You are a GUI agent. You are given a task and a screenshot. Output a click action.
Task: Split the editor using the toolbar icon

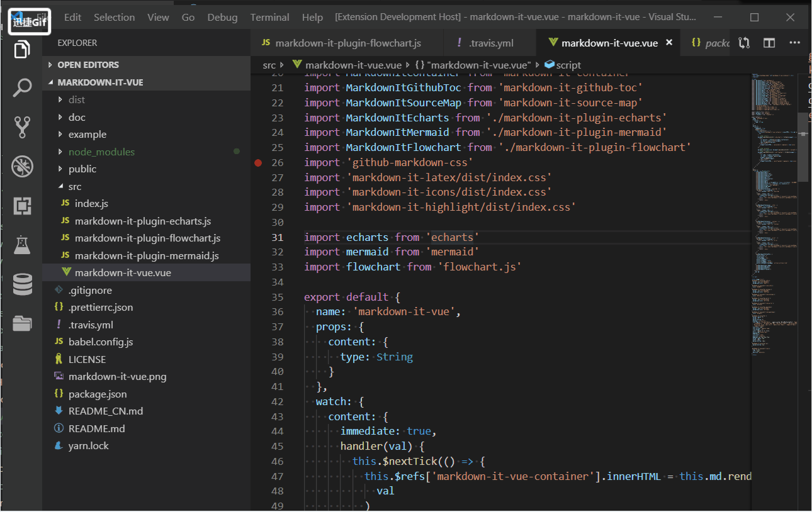(x=769, y=43)
